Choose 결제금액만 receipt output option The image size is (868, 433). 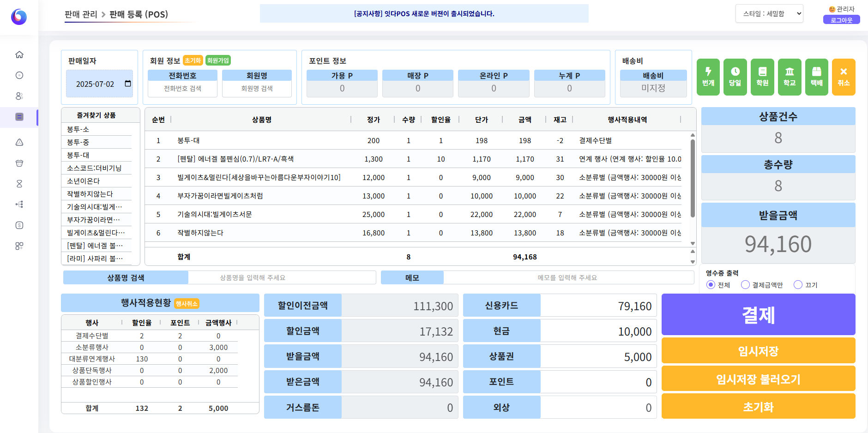coord(745,285)
